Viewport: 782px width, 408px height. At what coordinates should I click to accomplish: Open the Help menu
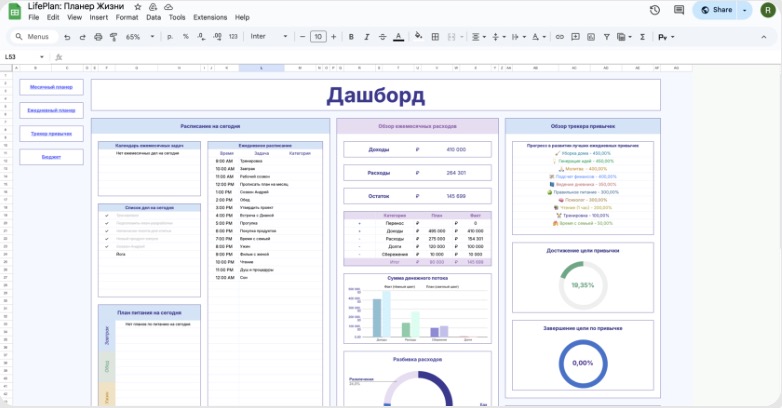pyautogui.click(x=242, y=17)
